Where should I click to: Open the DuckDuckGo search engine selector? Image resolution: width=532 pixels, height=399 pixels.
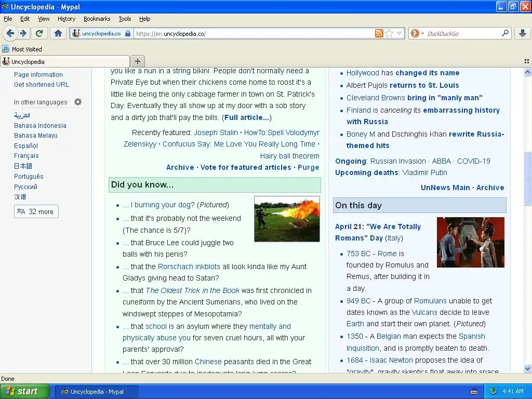tap(417, 33)
